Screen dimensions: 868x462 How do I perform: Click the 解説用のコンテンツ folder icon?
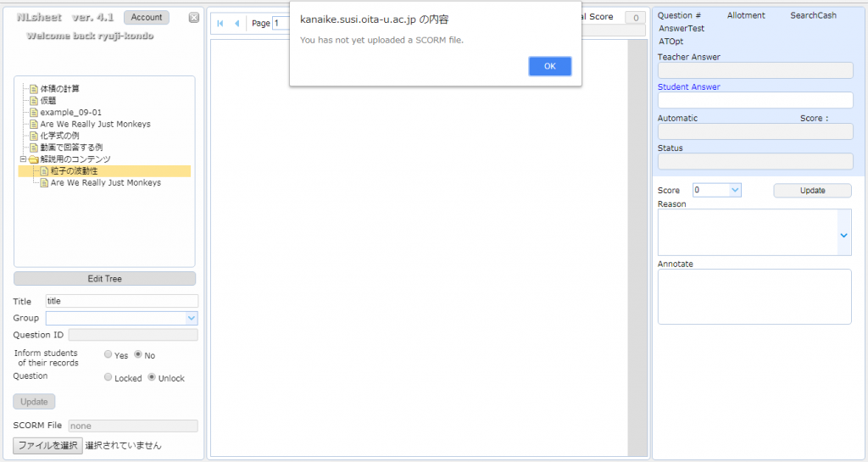(34, 159)
